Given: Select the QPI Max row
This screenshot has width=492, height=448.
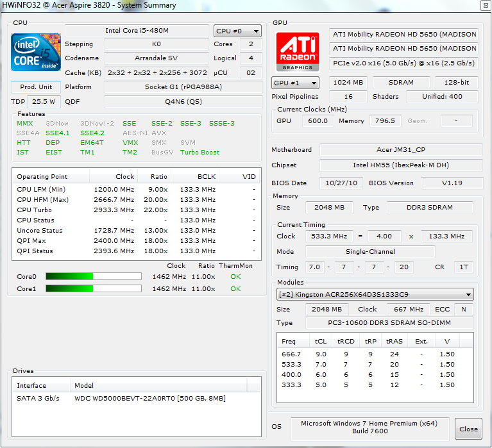Looking at the screenshot, I should point(136,241).
